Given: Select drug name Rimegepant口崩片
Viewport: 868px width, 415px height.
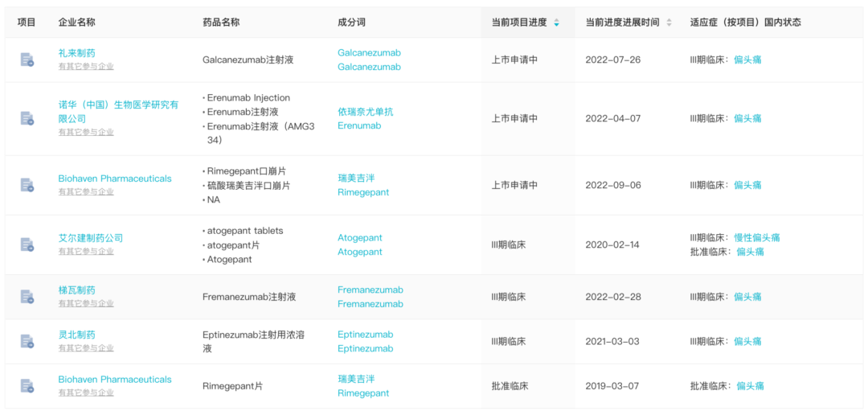Looking at the screenshot, I should [x=247, y=171].
